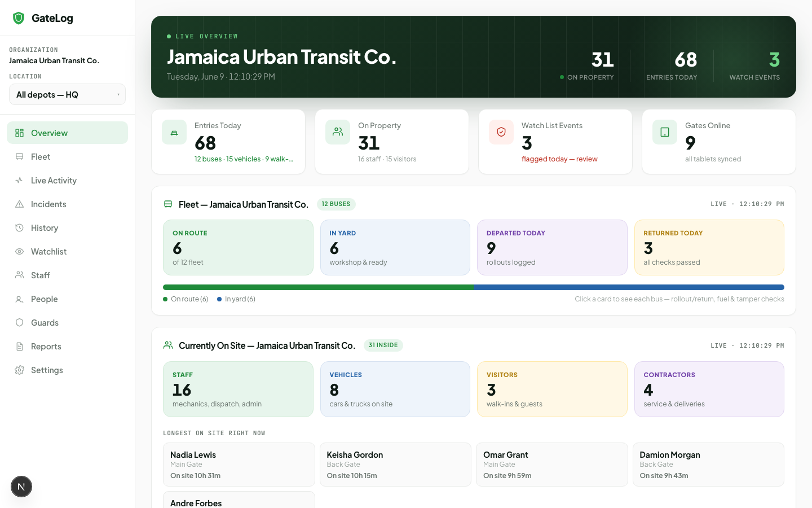The image size is (812, 508).
Task: Open Settings from the sidebar
Action: click(x=67, y=370)
